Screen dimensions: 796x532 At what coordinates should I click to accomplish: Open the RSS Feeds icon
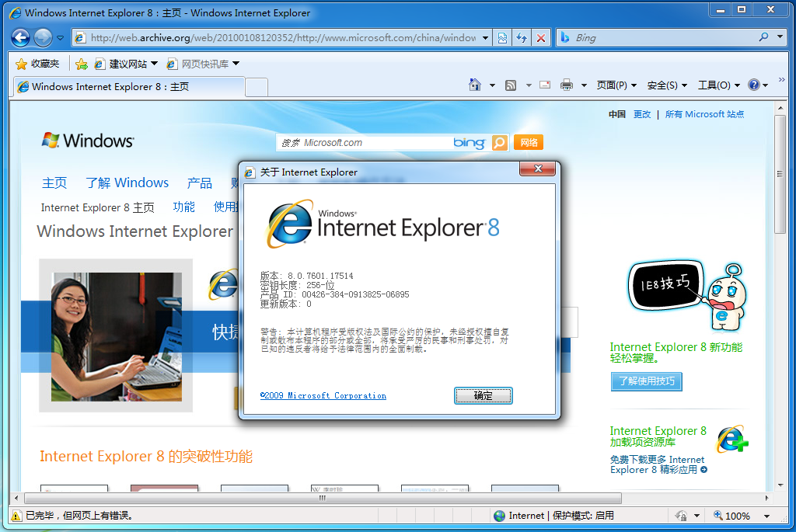tap(509, 85)
